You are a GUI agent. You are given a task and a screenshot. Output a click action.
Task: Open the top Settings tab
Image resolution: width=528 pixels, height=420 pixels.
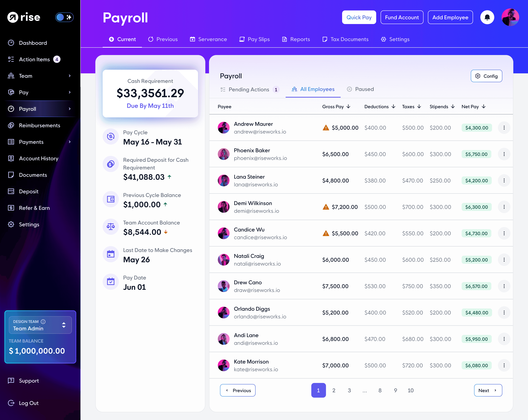coord(395,39)
